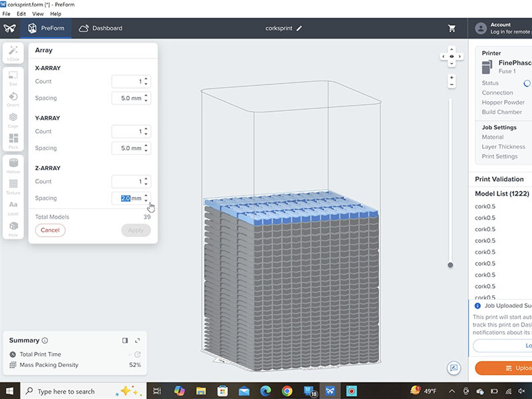The image size is (532, 399).
Task: Select the Pack tool icon
Action: pos(13,141)
